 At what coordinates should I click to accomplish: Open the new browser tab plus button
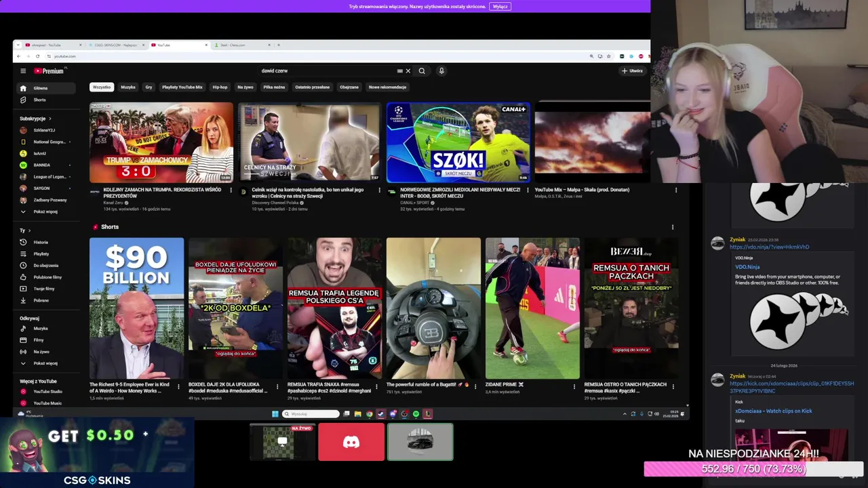coord(279,45)
